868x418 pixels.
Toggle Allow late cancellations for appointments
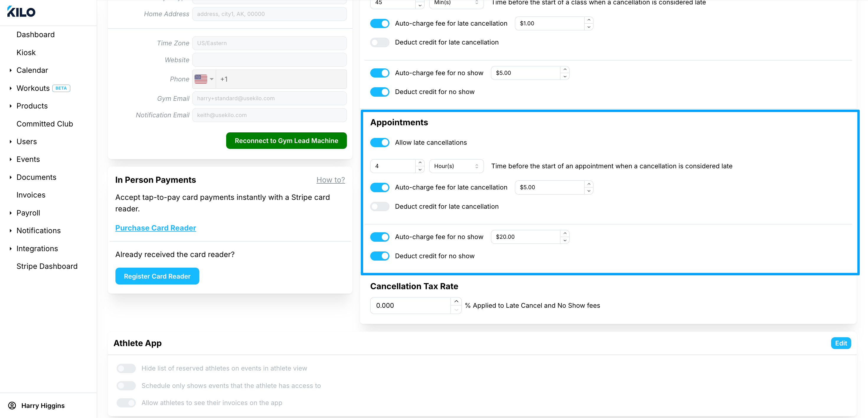coord(380,143)
